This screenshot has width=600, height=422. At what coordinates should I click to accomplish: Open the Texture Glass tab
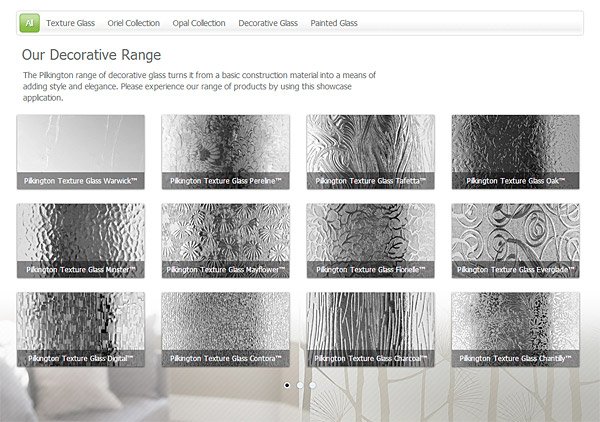pos(70,23)
